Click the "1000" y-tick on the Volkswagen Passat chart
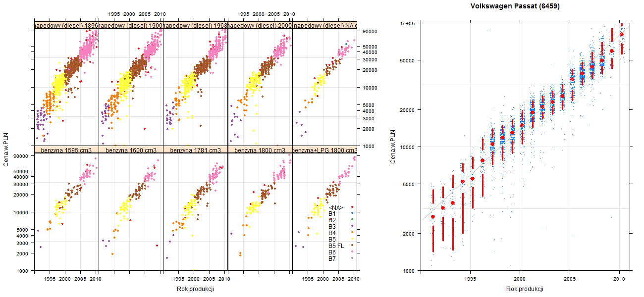Viewport: 644px width, 297px height. (409, 270)
